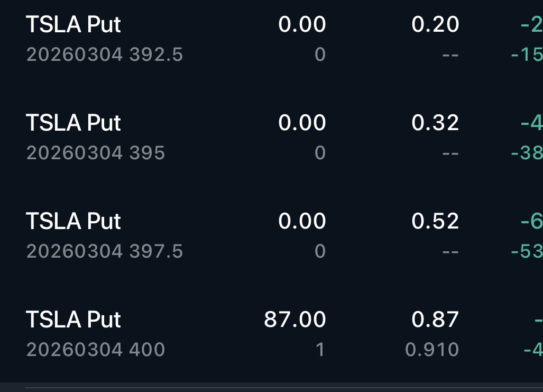Tap the -38 change in 395 row
The image size is (543, 392).
(527, 153)
